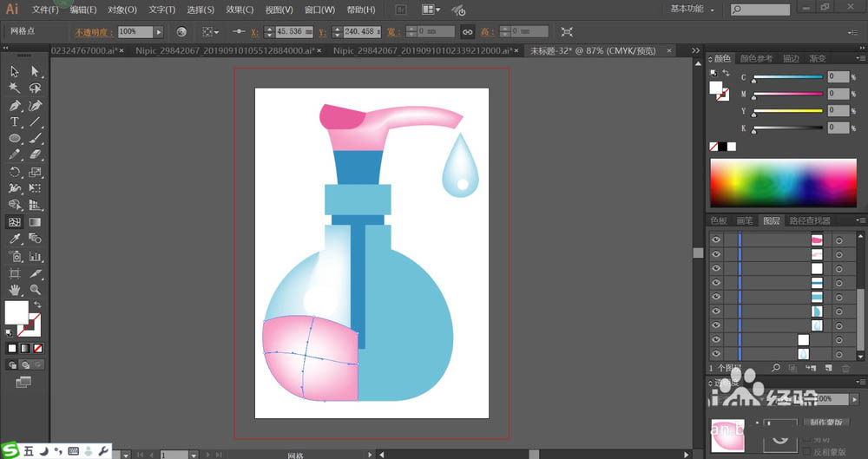Open the workspace '基本功能' dropdown

[x=693, y=10]
